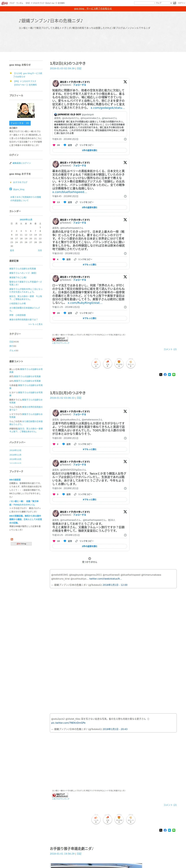This screenshot has width=186, height=868.
Task: Go to 前月 in calendar
Action: click(12, 251)
